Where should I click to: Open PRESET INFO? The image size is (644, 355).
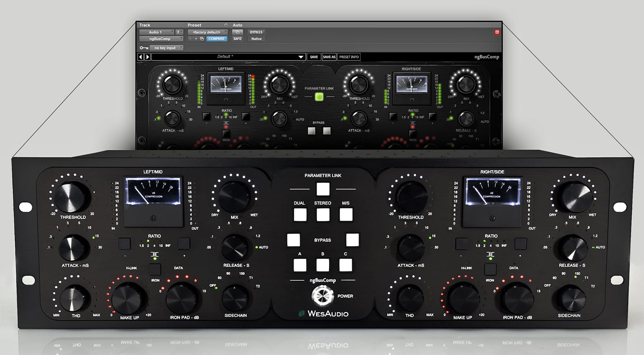pos(349,57)
